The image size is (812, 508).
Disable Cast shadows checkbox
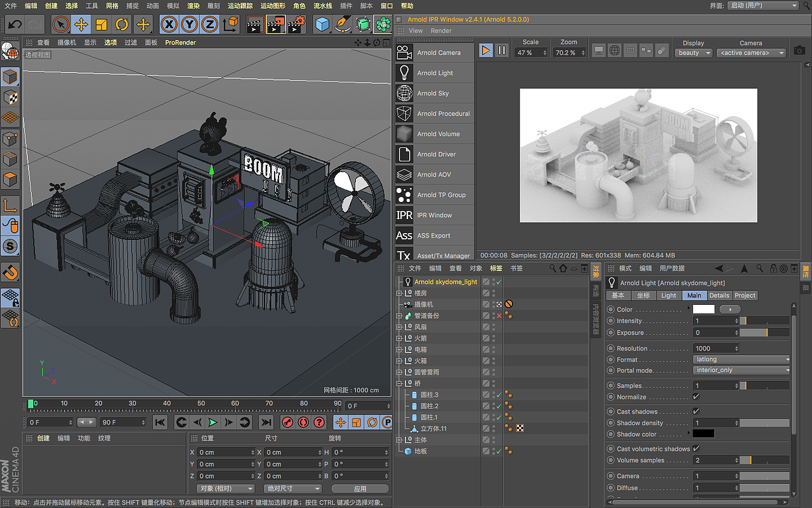[696, 411]
